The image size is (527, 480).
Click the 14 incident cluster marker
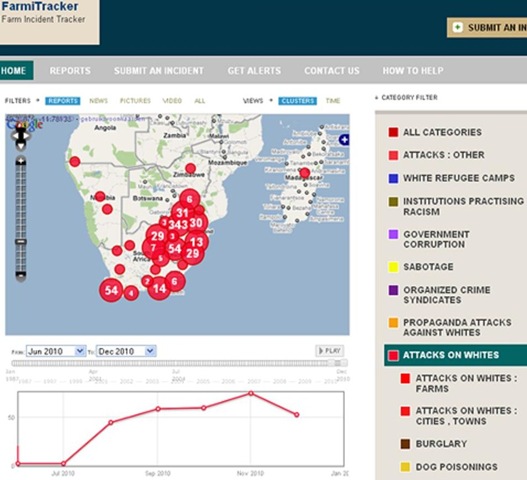[159, 288]
